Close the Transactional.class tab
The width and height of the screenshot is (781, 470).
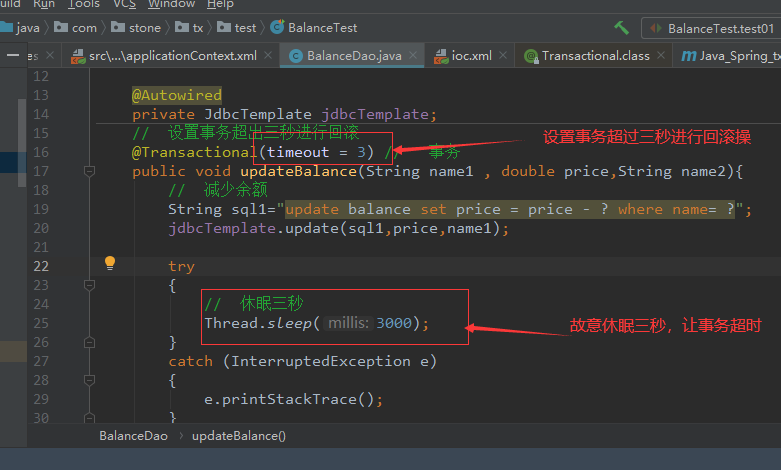coord(661,55)
